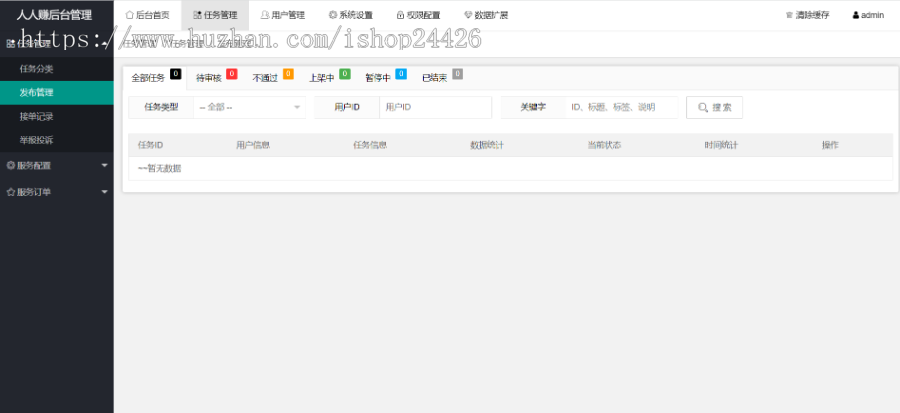Click 清除缓存 to clear the cache
900x413 pixels.
[x=808, y=15]
